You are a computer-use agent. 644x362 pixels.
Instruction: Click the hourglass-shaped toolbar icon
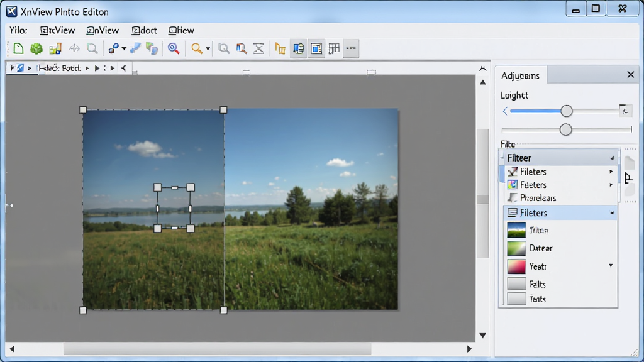[258, 48]
